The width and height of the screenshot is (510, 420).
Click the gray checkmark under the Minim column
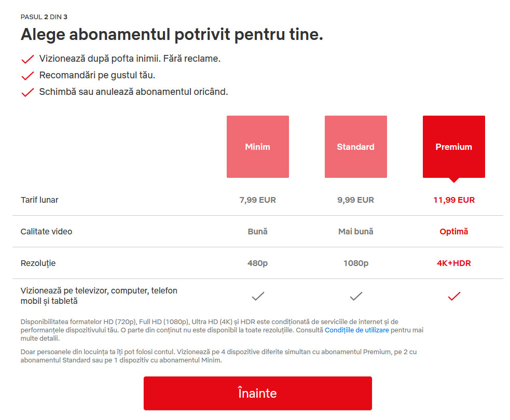pos(258,296)
